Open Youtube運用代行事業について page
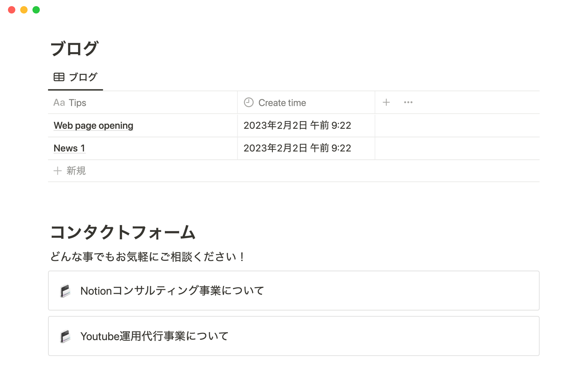 tap(154, 336)
